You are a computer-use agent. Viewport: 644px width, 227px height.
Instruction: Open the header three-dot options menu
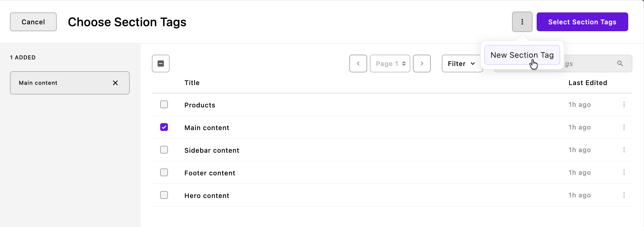[522, 22]
